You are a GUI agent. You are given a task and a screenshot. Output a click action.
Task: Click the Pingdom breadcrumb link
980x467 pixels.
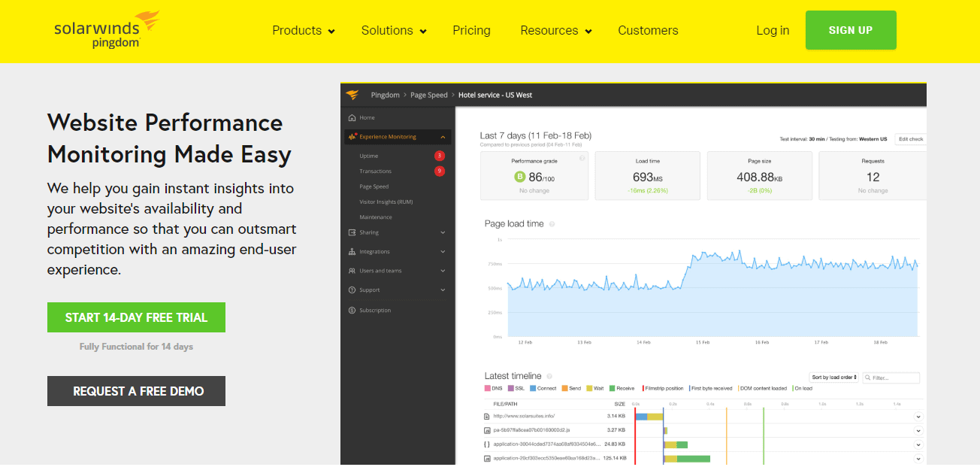coord(385,95)
